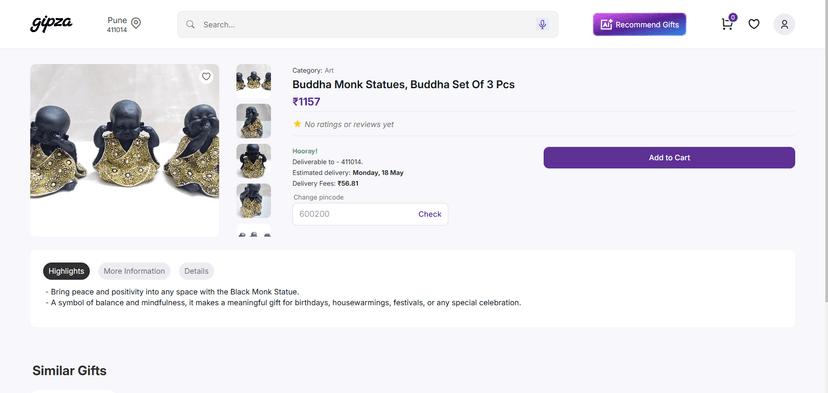Click the main product image
This screenshot has width=828, height=393.
click(x=124, y=151)
